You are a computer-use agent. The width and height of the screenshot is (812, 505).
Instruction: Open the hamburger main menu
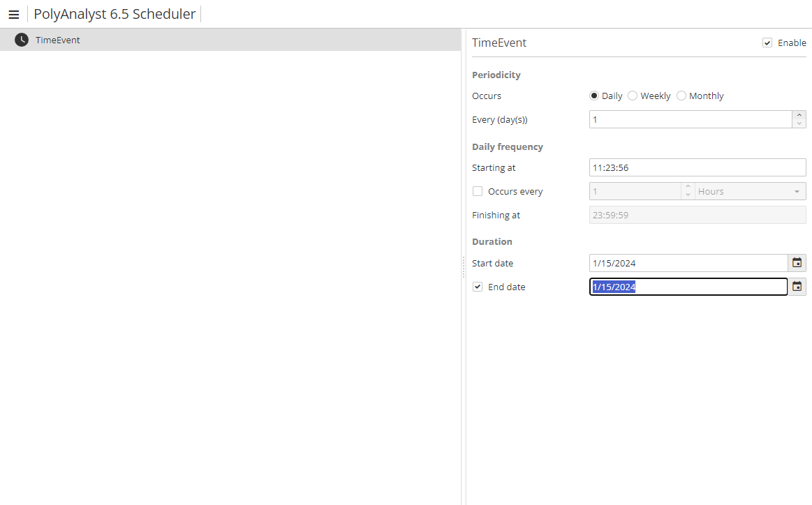[x=13, y=15]
